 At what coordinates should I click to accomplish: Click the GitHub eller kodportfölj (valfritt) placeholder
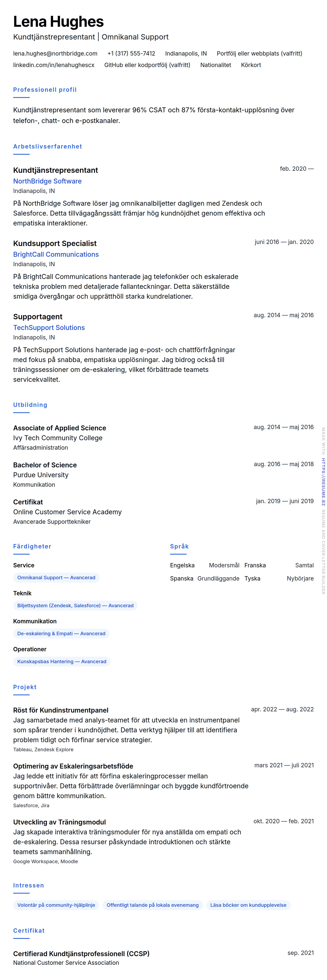point(147,65)
